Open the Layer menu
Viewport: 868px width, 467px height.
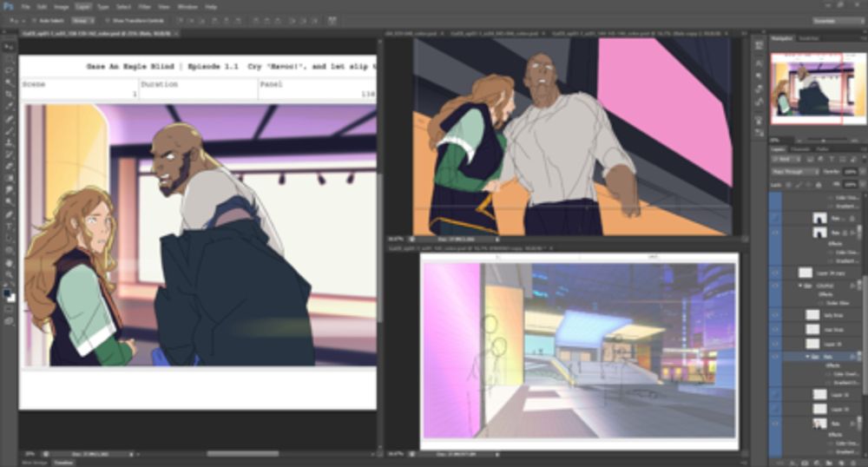click(82, 6)
